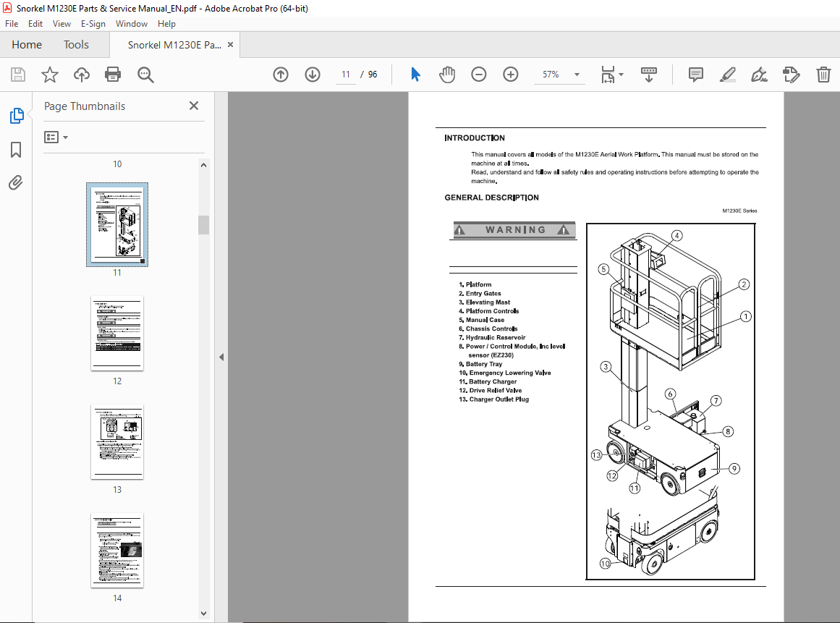Open the Edit menu
Screen dimensions: 840x623
35,24
